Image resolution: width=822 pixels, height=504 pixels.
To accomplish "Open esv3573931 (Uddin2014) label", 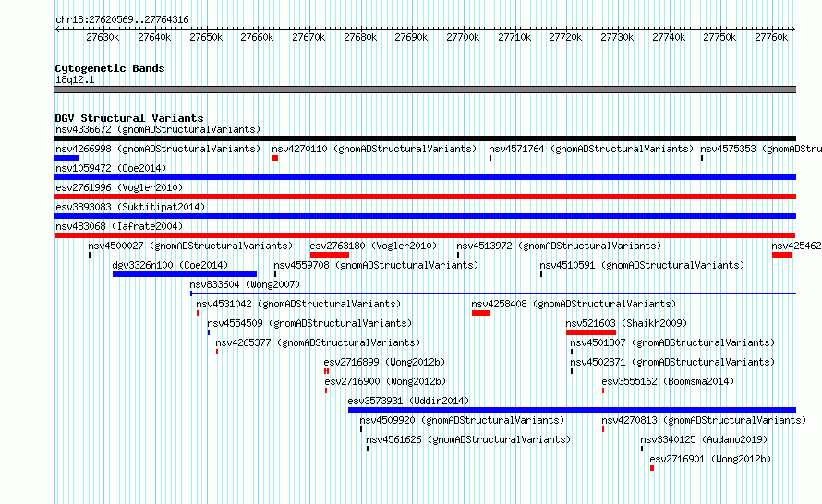I will click(408, 401).
